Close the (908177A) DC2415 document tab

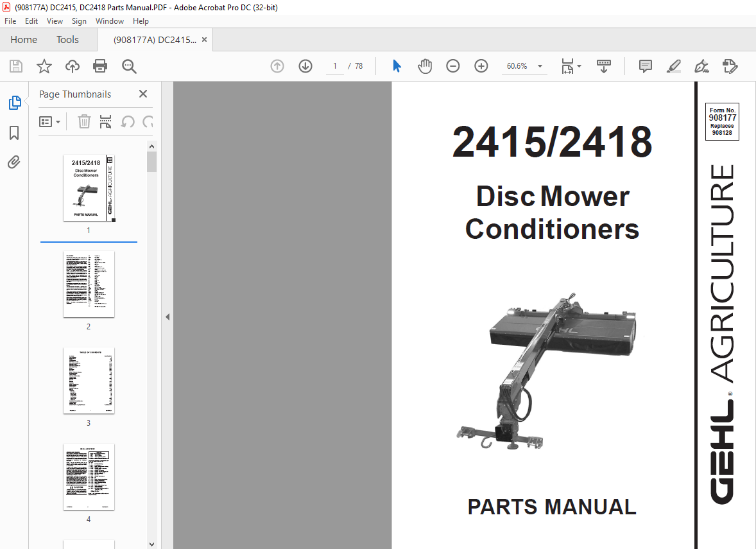[x=205, y=40]
